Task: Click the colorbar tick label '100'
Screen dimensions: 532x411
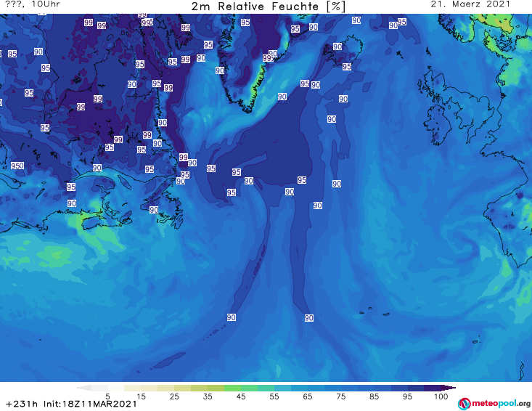Action: coord(441,396)
